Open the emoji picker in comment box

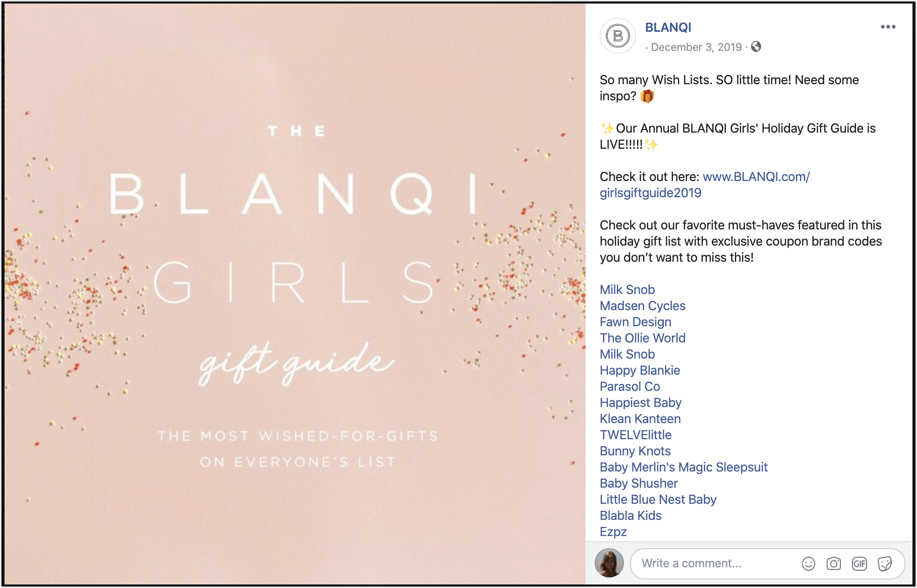808,563
